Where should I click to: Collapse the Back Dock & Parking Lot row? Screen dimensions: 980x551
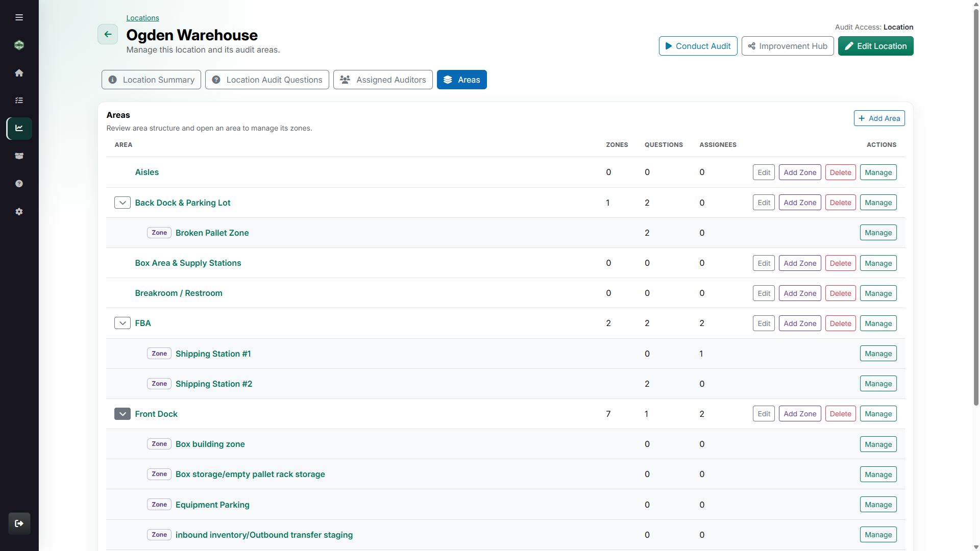click(x=122, y=203)
